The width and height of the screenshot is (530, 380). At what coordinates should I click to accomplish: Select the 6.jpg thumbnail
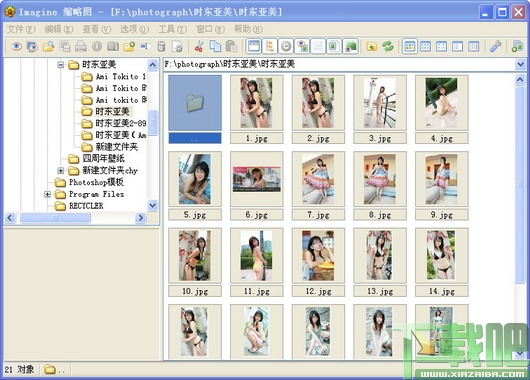257,179
